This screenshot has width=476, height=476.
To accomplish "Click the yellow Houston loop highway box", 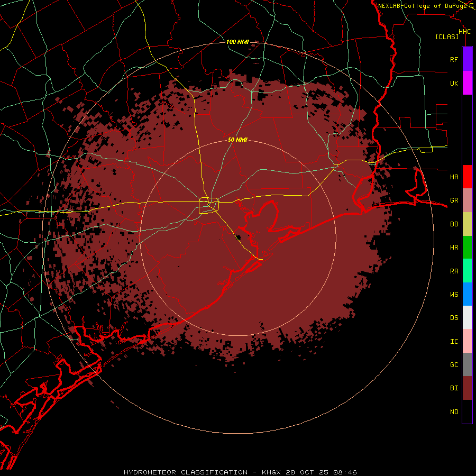I will [209, 206].
